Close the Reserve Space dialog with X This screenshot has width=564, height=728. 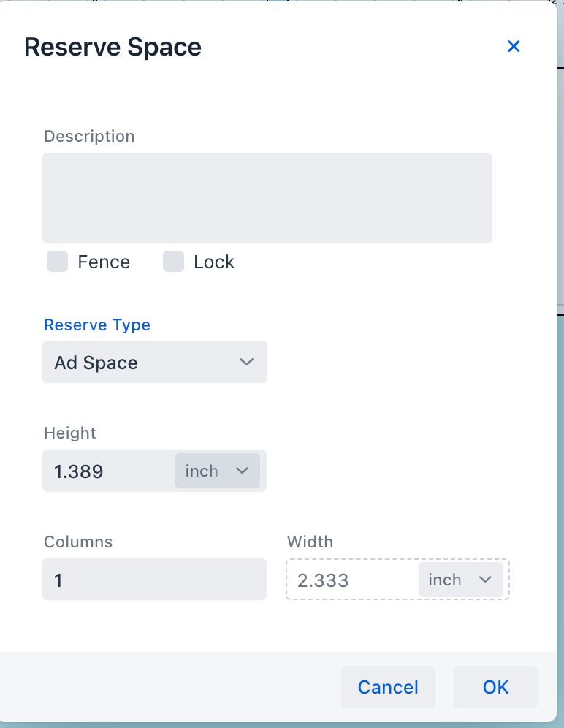click(x=514, y=47)
